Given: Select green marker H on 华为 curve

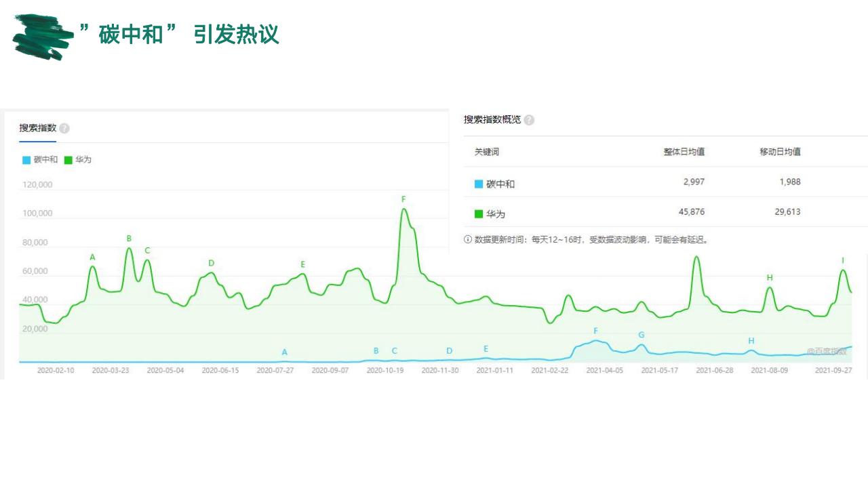Looking at the screenshot, I should [x=770, y=278].
